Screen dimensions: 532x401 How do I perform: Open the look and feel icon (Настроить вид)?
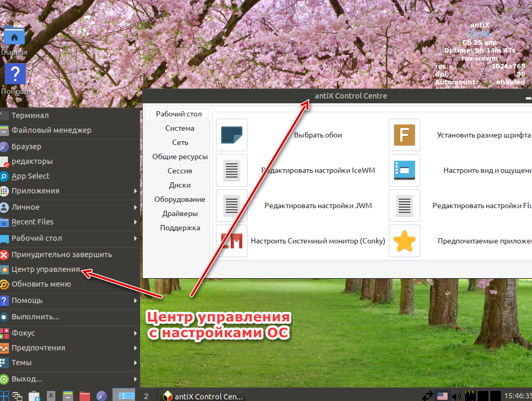pos(405,170)
